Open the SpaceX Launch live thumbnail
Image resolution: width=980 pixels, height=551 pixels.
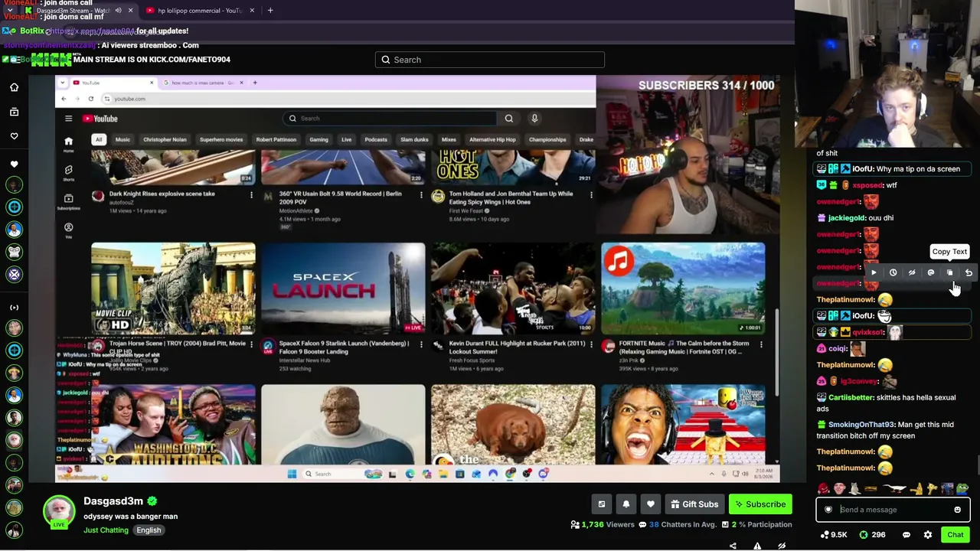(343, 289)
